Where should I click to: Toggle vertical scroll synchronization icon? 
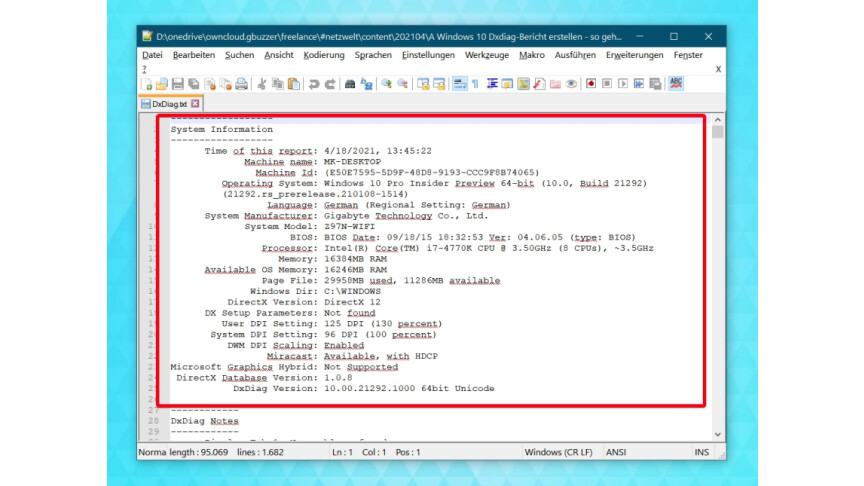(423, 84)
